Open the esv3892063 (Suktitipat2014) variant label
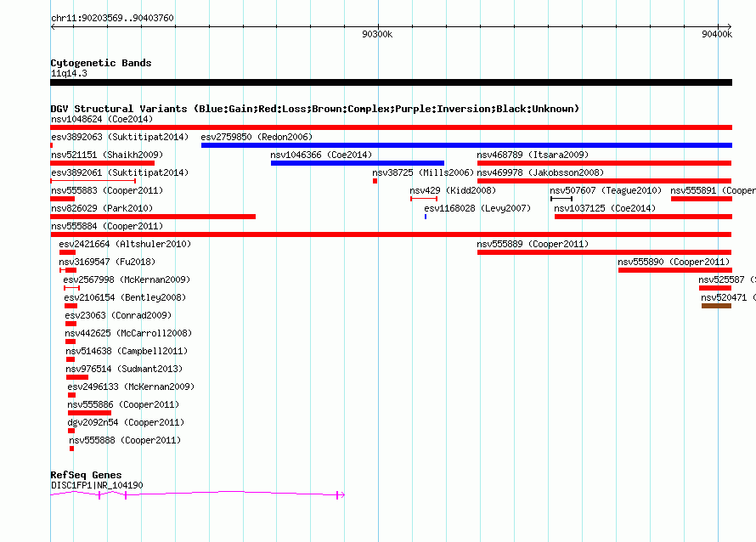Viewport: 756px width, 542px height. 120,137
